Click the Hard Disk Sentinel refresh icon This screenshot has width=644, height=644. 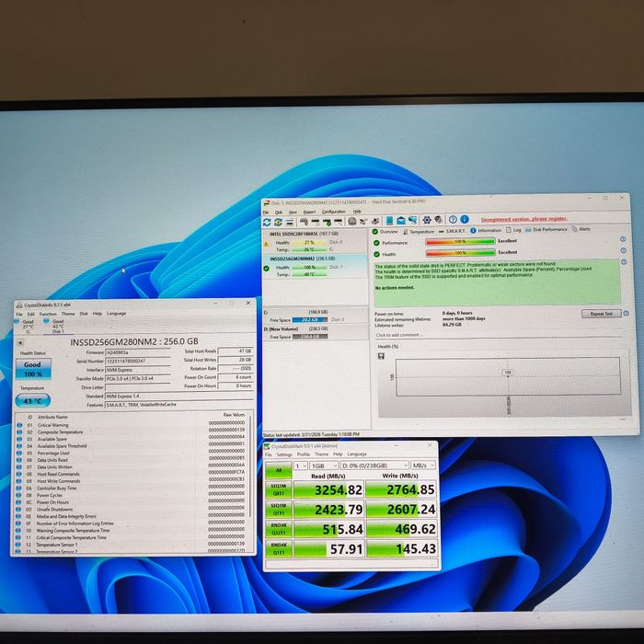point(267,223)
